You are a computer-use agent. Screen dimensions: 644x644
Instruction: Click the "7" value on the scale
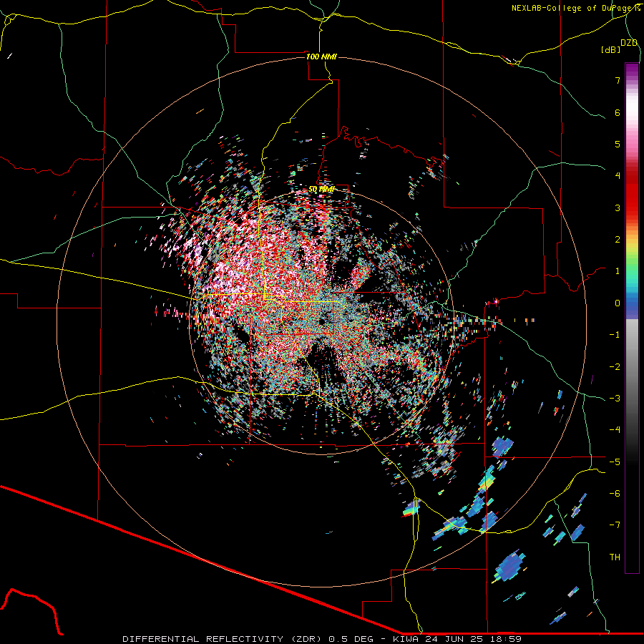click(618, 80)
